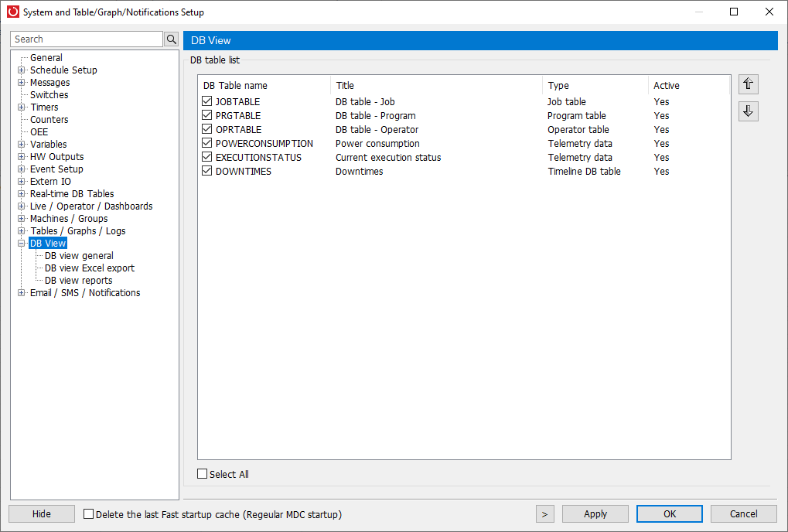Close the setup window
Viewport: 788px width, 532px height.
click(769, 12)
